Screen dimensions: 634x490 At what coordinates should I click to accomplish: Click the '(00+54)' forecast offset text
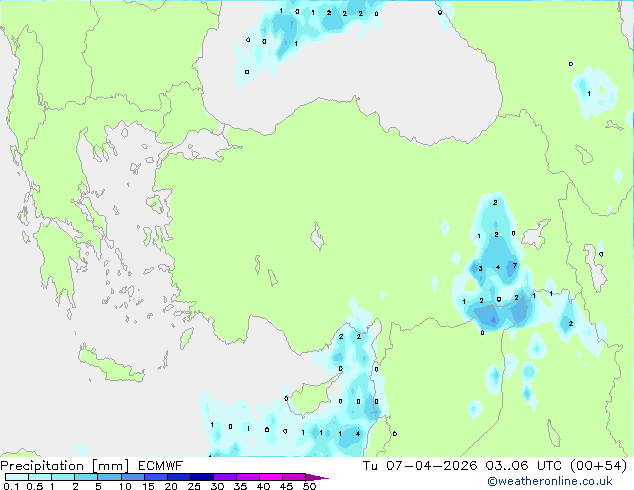(598, 466)
